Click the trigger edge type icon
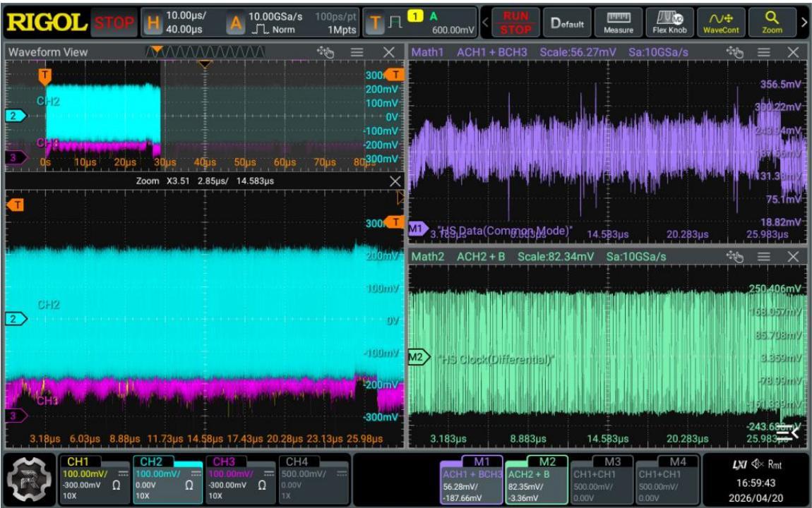 tap(395, 23)
